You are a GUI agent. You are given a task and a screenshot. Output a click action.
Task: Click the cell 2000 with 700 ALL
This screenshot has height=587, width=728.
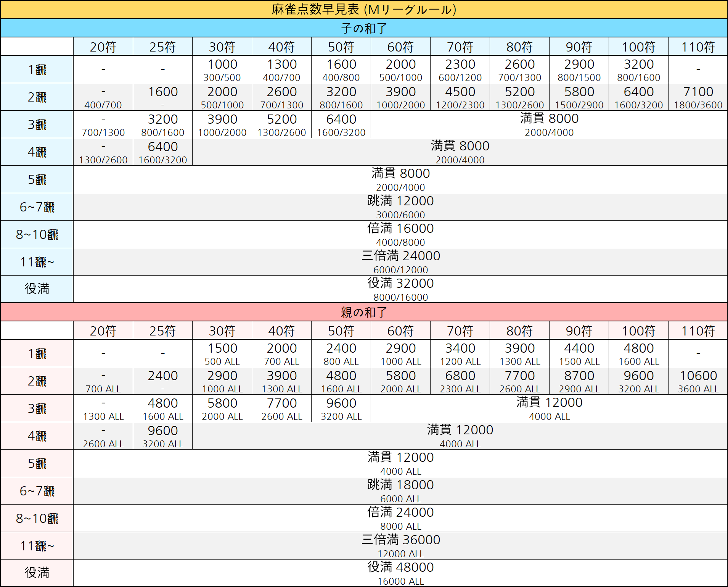click(x=281, y=353)
